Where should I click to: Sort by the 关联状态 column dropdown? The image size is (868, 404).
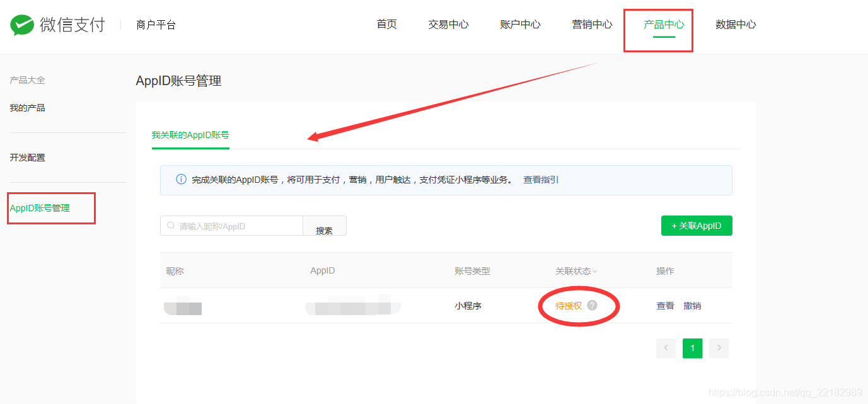click(x=576, y=271)
